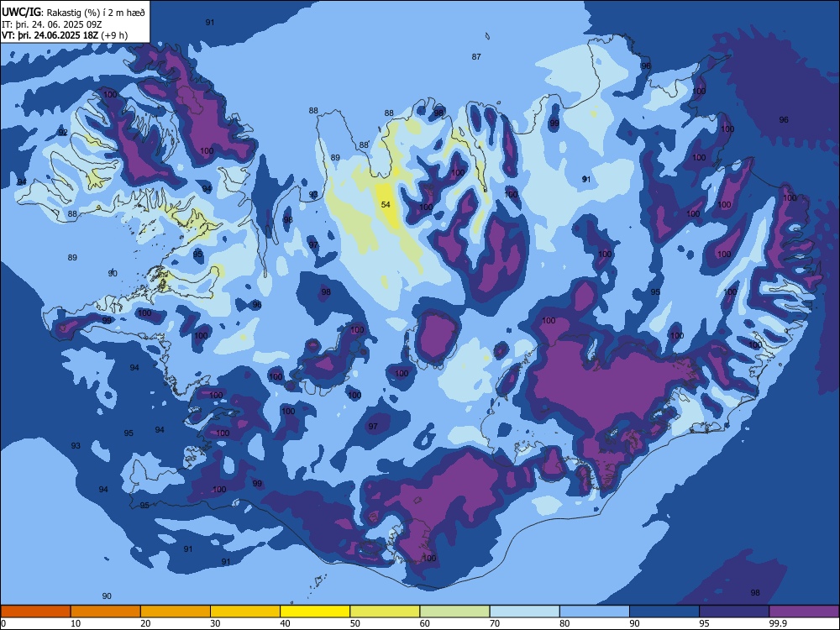
Task: Click the '60' tick label of the legend
Action: point(425,623)
